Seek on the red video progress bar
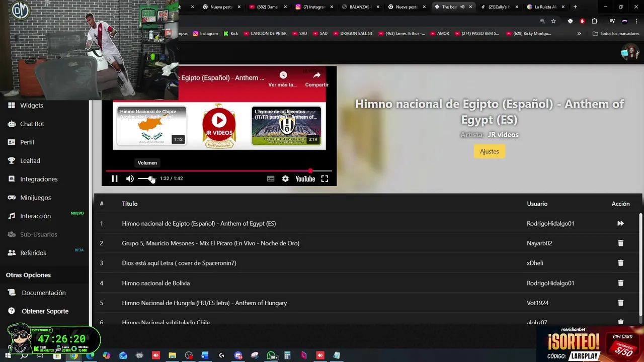This screenshot has width=644, height=362. [x=219, y=171]
